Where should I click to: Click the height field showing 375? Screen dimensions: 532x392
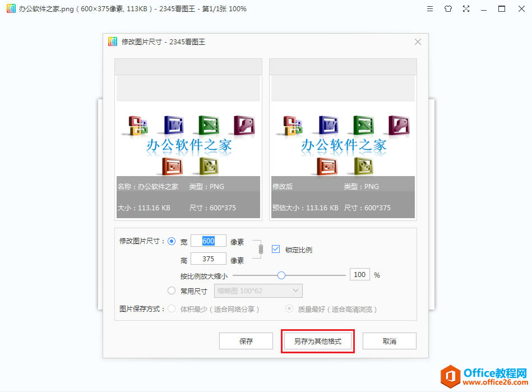tap(209, 259)
